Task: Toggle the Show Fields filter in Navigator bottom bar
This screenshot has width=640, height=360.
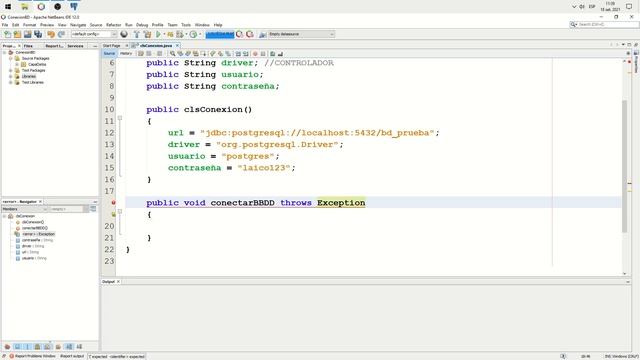Action: 18,347
